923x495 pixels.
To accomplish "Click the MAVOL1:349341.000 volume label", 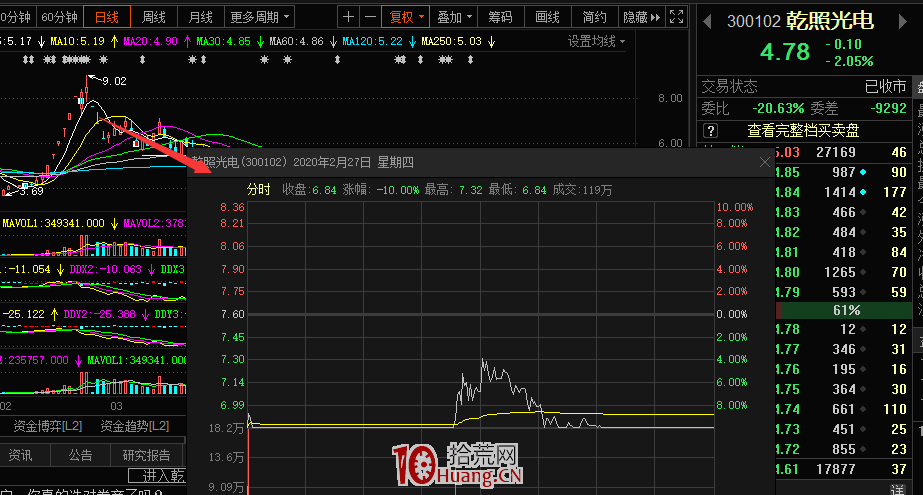I will point(54,223).
